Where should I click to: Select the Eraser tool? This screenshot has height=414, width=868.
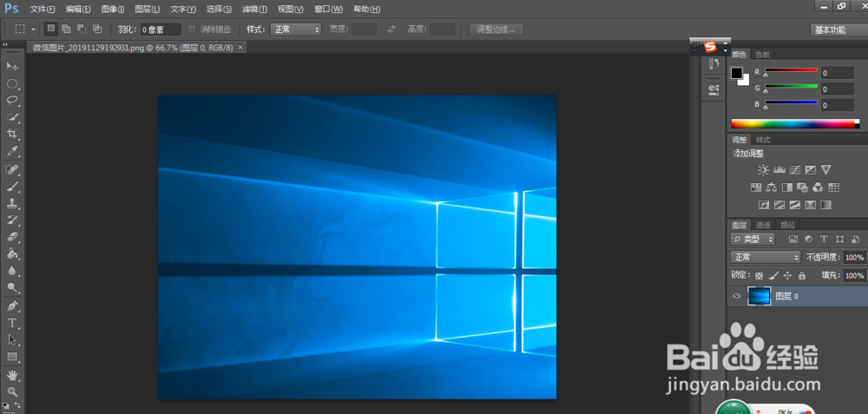click(x=12, y=237)
